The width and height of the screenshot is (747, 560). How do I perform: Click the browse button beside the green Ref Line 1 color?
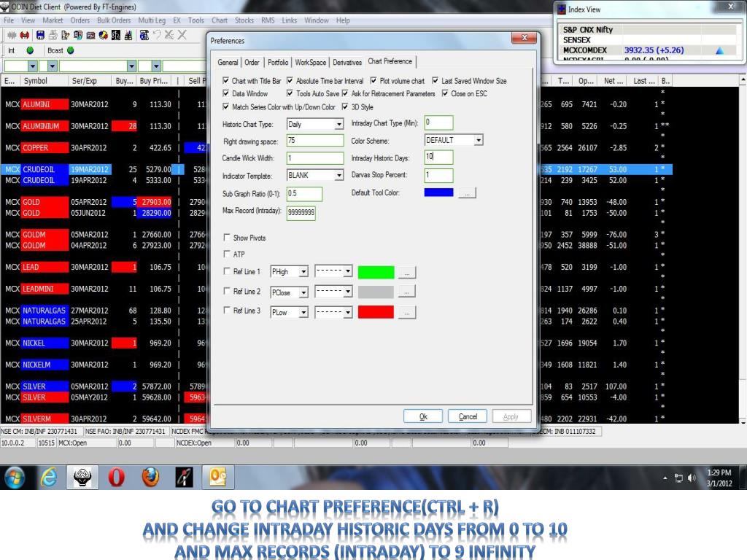pyautogui.click(x=407, y=273)
